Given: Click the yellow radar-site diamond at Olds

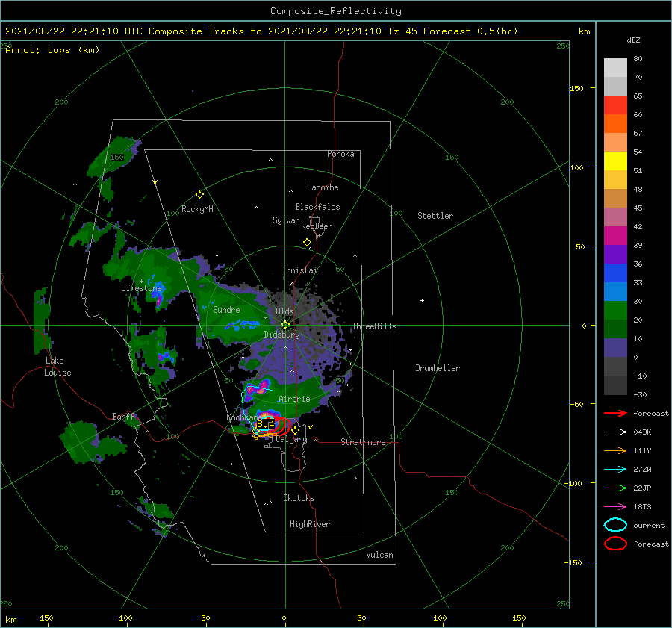Looking at the screenshot, I should [285, 325].
